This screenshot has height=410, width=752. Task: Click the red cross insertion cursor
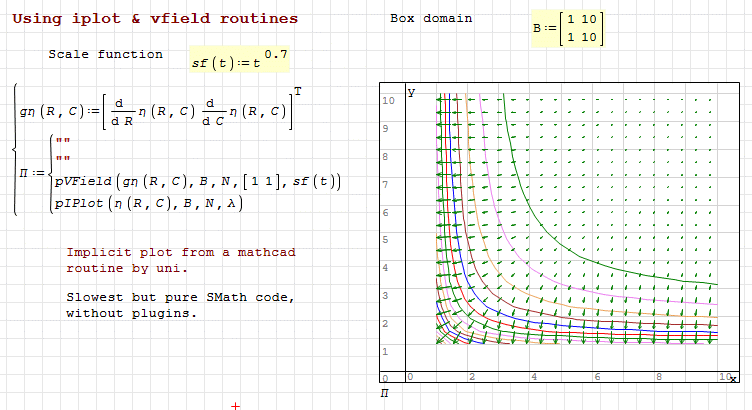click(x=236, y=406)
